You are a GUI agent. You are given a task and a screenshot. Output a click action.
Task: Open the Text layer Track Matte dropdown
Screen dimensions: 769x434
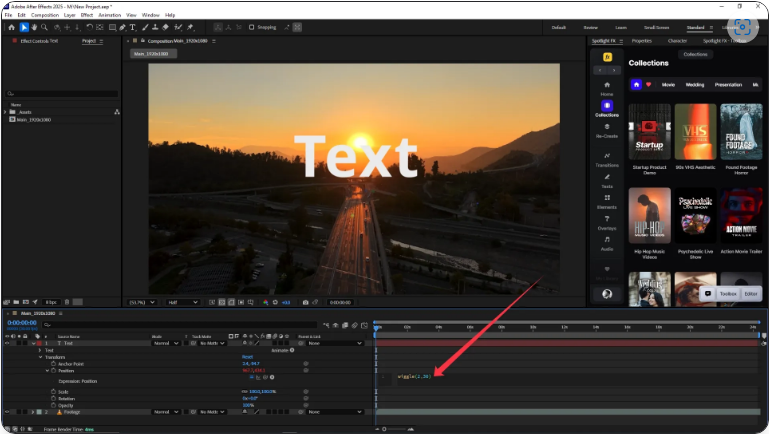[212, 343]
